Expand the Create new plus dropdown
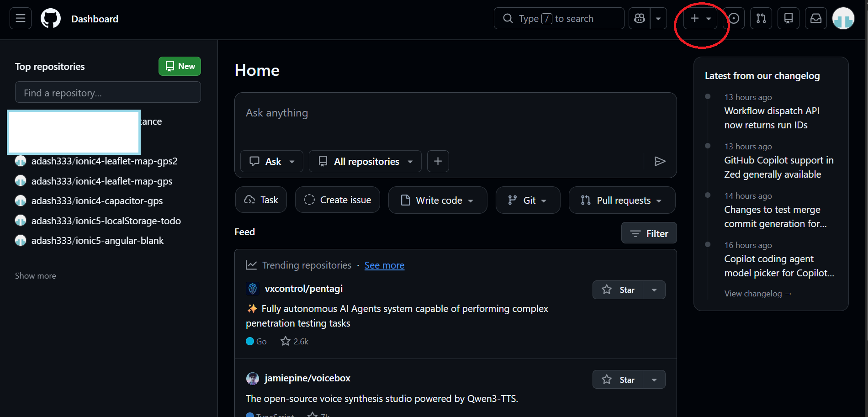This screenshot has height=417, width=868. tap(700, 19)
